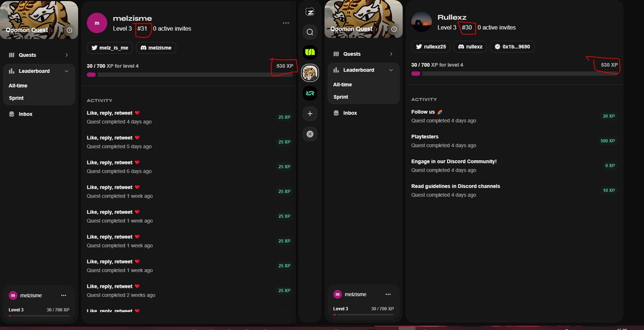Collapse Leaderboard chevron in melzisme window
This screenshot has width=644, height=330.
67,71
